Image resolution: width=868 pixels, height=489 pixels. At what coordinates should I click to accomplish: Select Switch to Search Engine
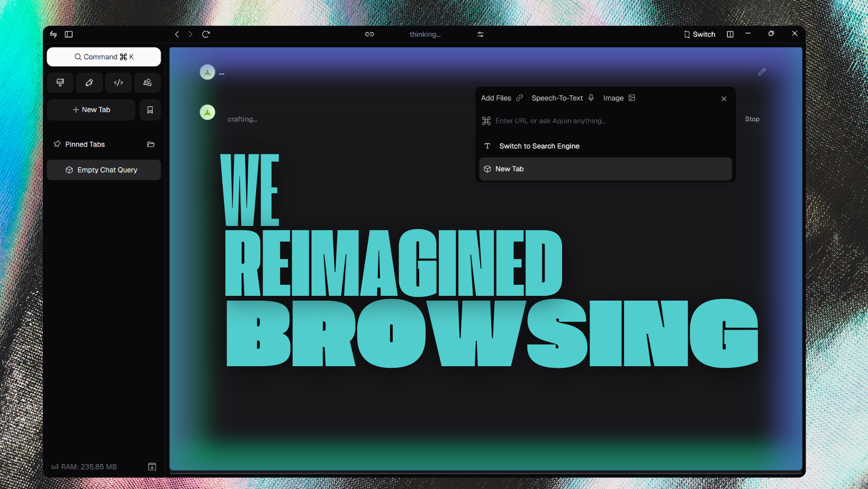click(539, 146)
